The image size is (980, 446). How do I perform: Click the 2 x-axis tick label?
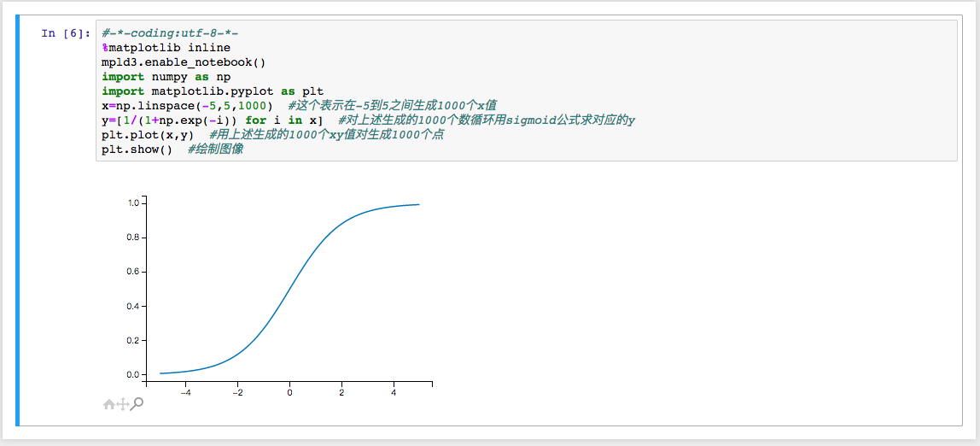(x=341, y=393)
